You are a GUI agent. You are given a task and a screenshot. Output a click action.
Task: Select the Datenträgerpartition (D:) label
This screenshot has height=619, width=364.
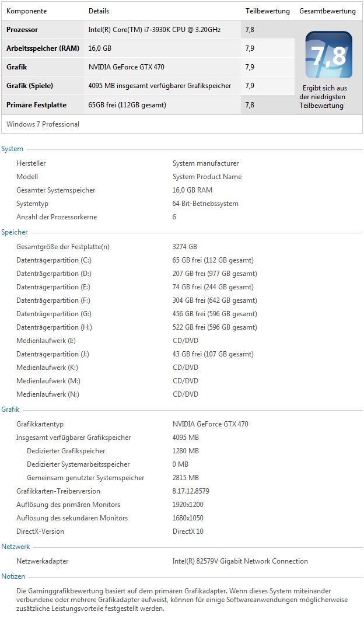pyautogui.click(x=54, y=274)
